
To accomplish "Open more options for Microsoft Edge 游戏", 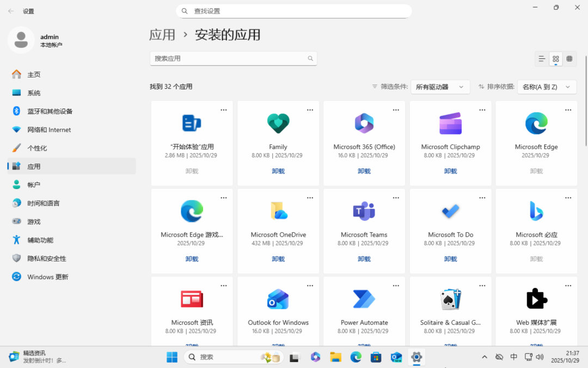I will 224,198.
